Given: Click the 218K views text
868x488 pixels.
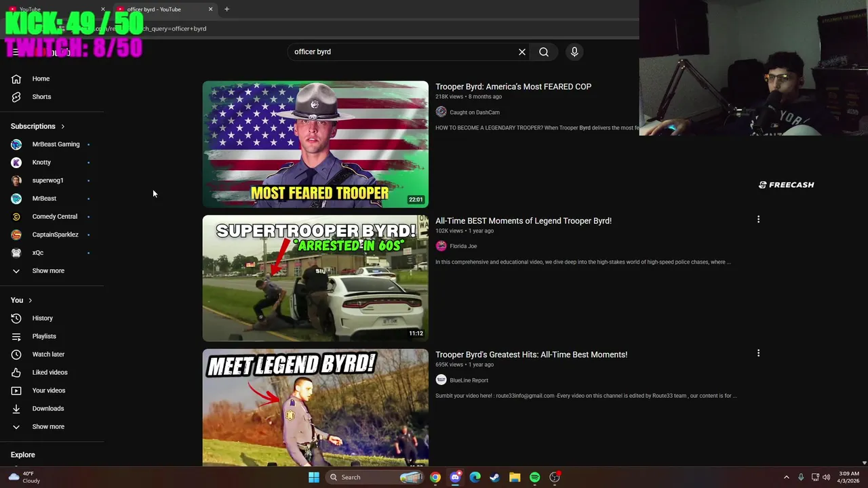Looking at the screenshot, I should coord(450,97).
